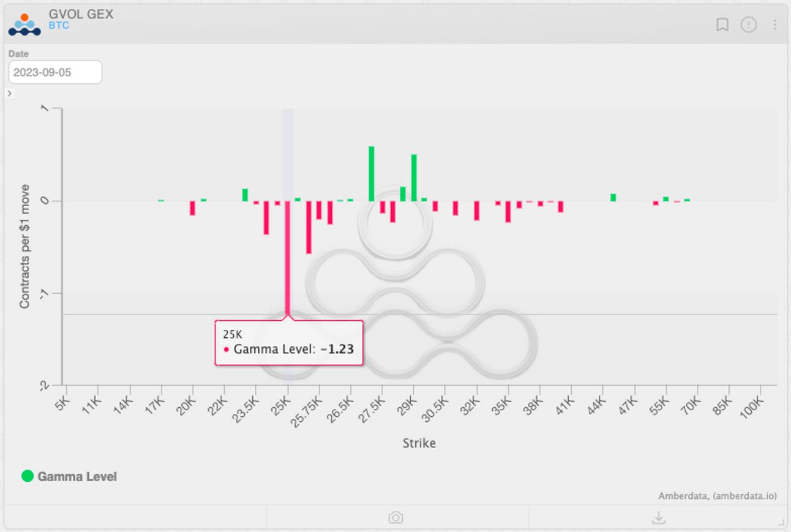Toggle the Gamma Level legend series
The width and height of the screenshot is (791, 532).
69,476
